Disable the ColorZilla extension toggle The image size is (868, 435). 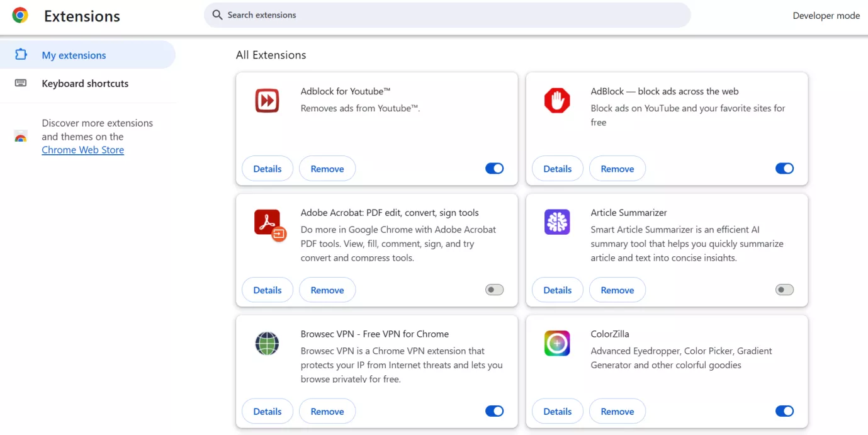(784, 410)
